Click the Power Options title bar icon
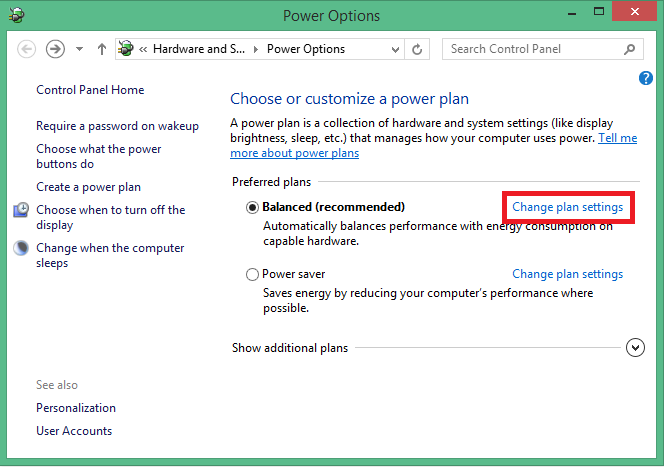This screenshot has width=664, height=467. pos(13,15)
